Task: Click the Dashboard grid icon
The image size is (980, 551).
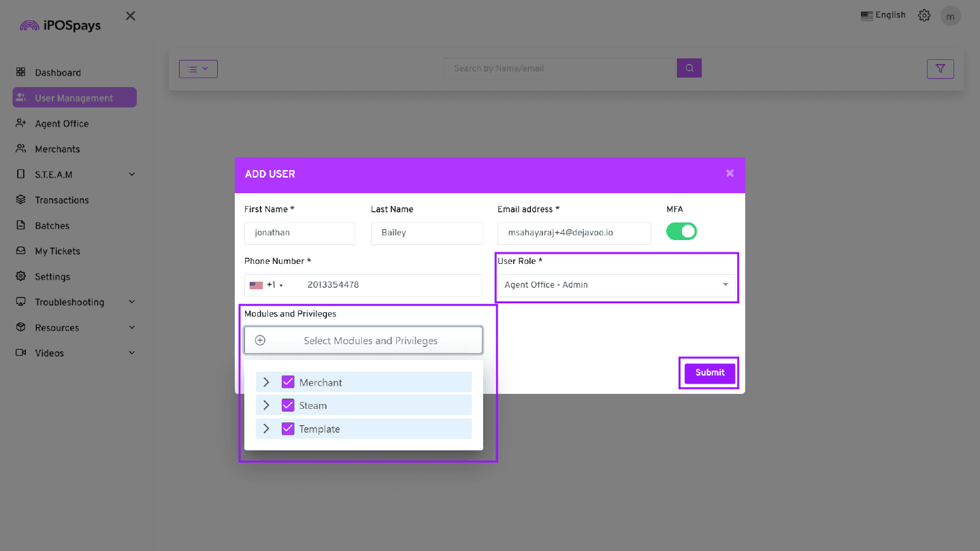Action: tap(21, 72)
